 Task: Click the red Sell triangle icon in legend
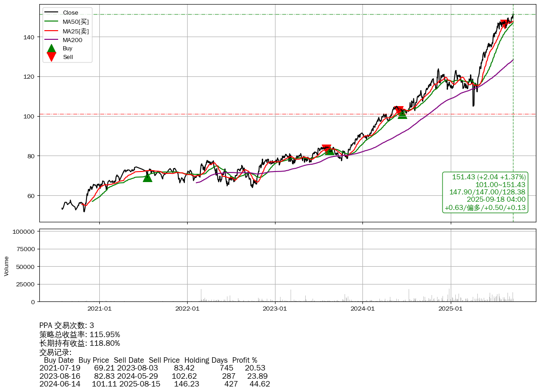(52, 57)
